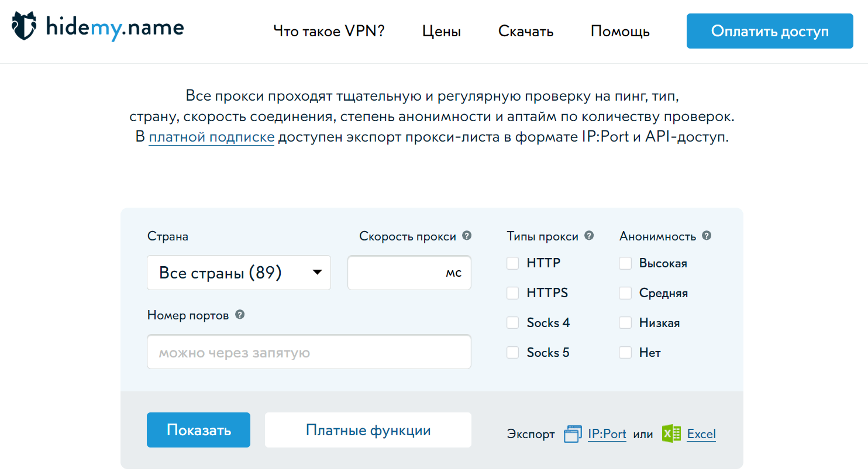868x475 pixels.
Task: Go to the Цены page
Action: [442, 31]
